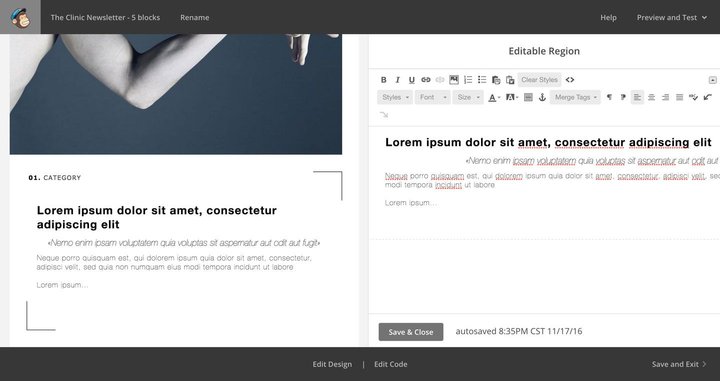Click the Save & Close button
Image resolution: width=720 pixels, height=381 pixels.
411,332
